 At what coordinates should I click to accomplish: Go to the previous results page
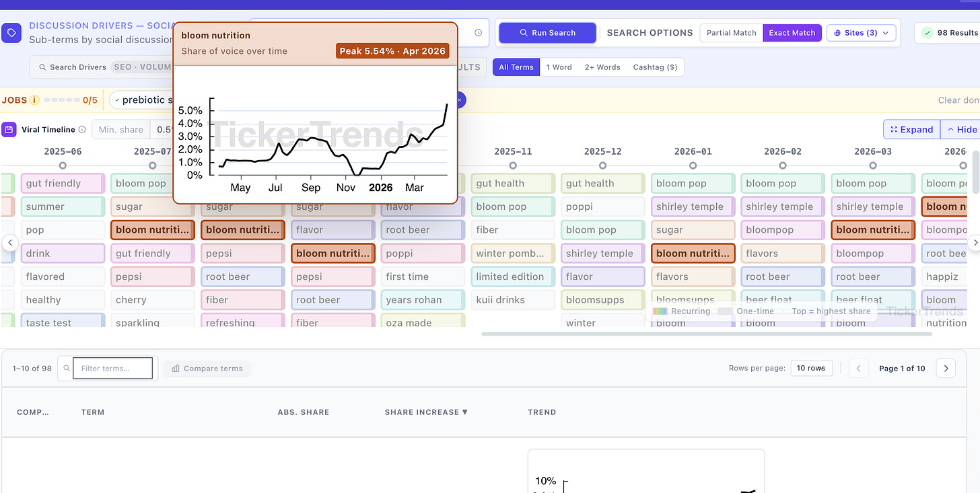coord(858,368)
